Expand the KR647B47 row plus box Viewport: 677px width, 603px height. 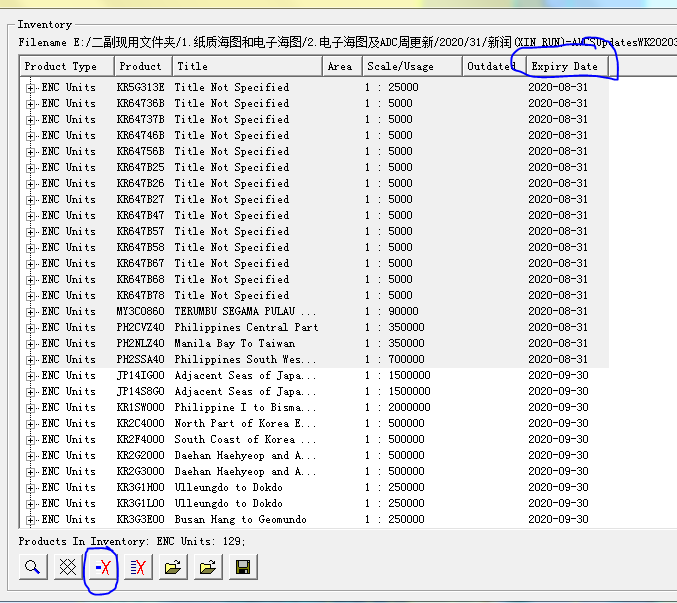point(30,216)
